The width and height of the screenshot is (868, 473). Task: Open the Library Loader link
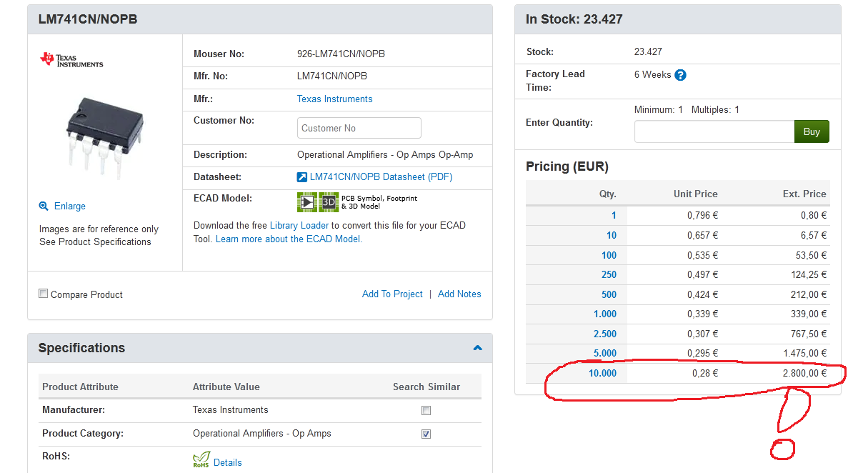299,225
